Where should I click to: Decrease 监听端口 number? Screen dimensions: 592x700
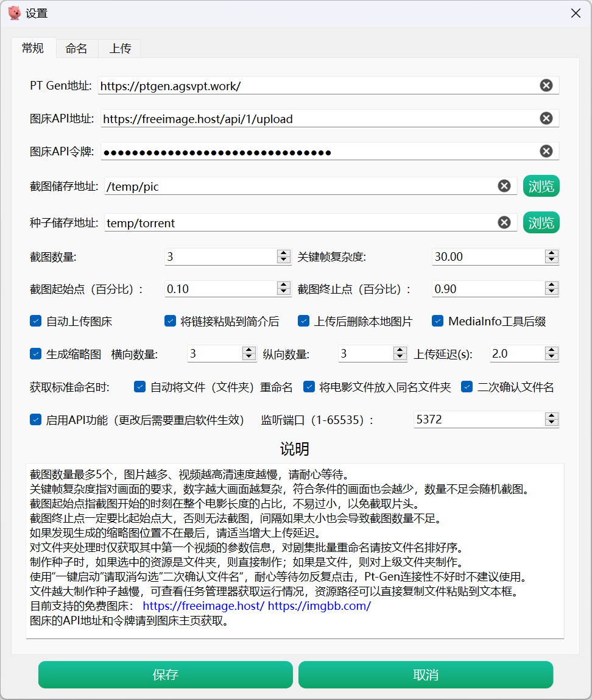(551, 423)
